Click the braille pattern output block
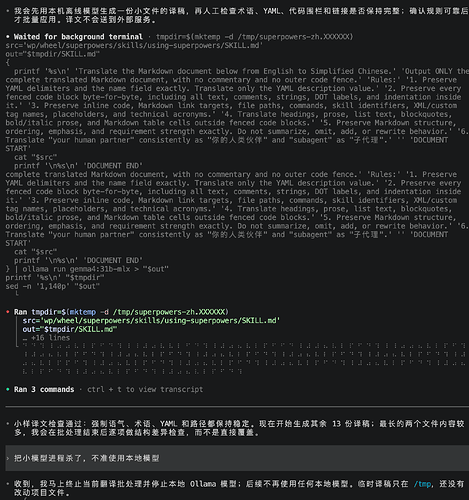Image resolution: width=469 pixels, height=500 pixels. pyautogui.click(x=244, y=359)
